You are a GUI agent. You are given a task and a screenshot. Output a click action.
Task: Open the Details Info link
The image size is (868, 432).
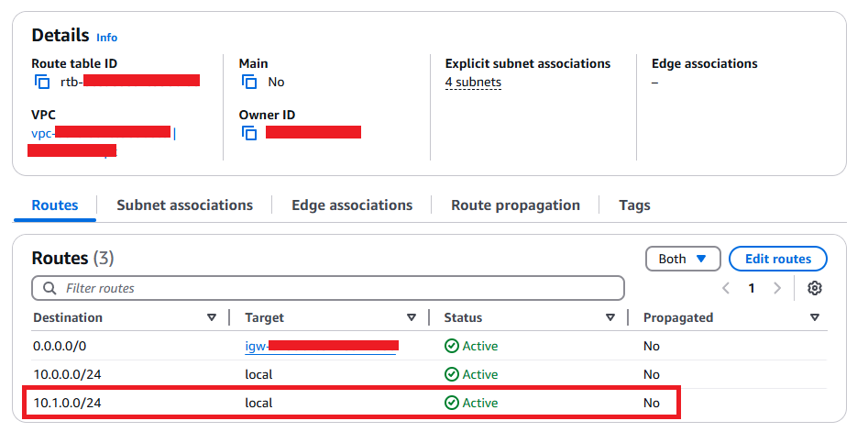107,38
